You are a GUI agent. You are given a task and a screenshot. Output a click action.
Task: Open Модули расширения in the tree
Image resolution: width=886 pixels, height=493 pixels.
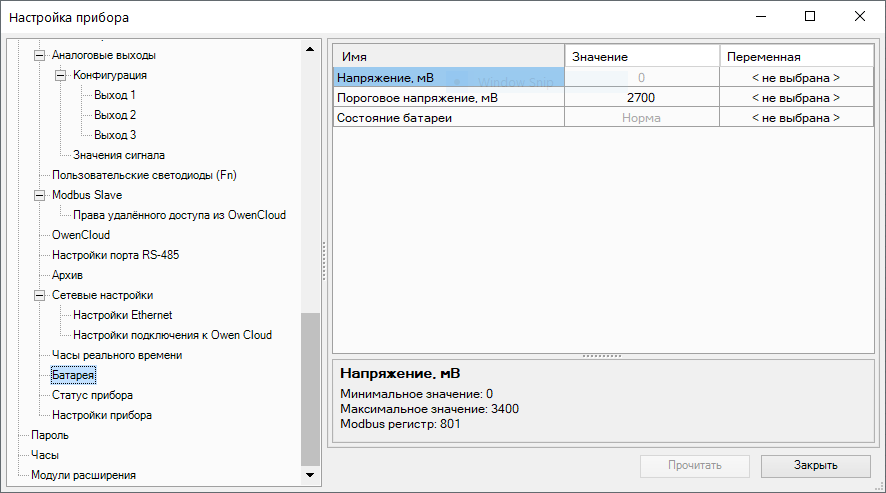[x=83, y=475]
